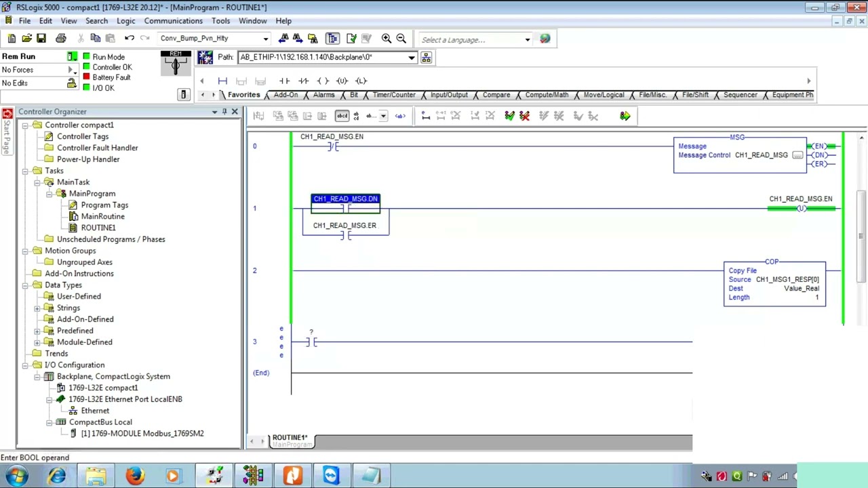
Task: Insert an Output Energize (OTE) coil
Action: point(323,81)
